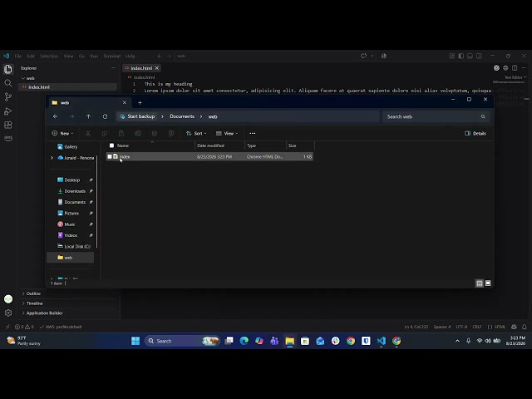
Task: Open the Terminal menu in VS Code
Action: [x=111, y=56]
